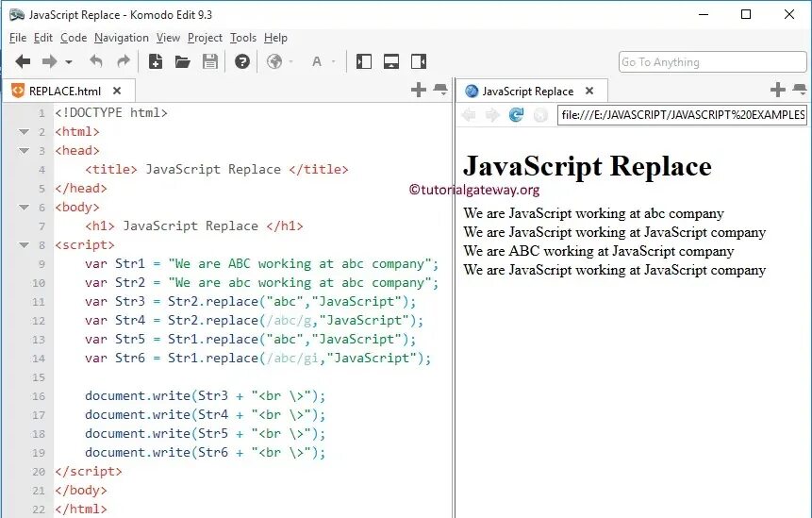Image resolution: width=812 pixels, height=518 pixels.
Task: Click the Komodo Edit application icon in title bar
Action: click(x=17, y=14)
